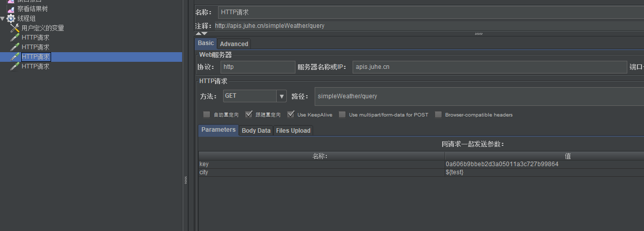Click the vertical split-pane divider grip

click(x=185, y=180)
